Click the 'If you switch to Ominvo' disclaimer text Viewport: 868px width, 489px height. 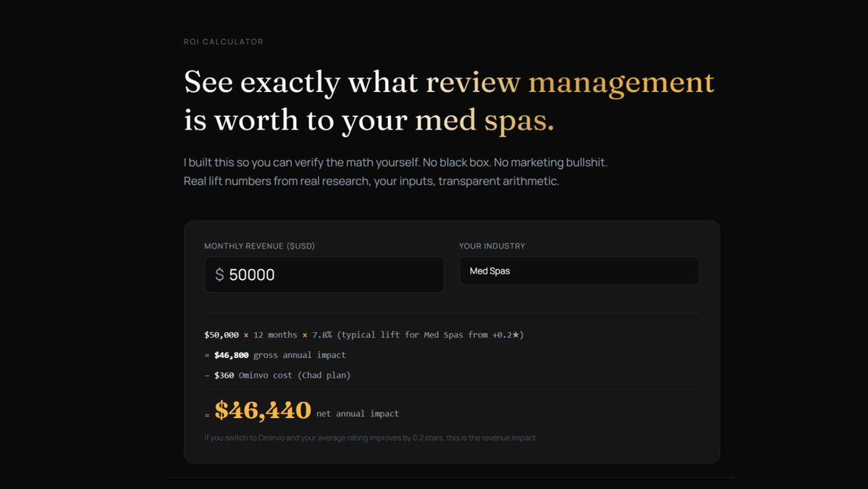pos(371,438)
